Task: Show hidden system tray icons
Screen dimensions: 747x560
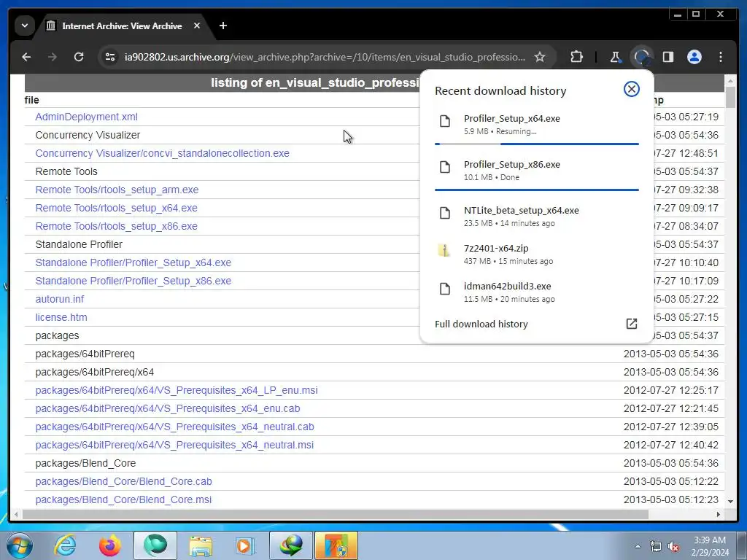Action: point(638,546)
